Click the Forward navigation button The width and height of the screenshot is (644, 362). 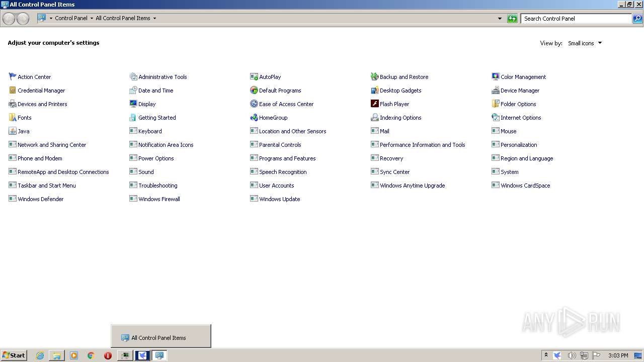tap(23, 19)
